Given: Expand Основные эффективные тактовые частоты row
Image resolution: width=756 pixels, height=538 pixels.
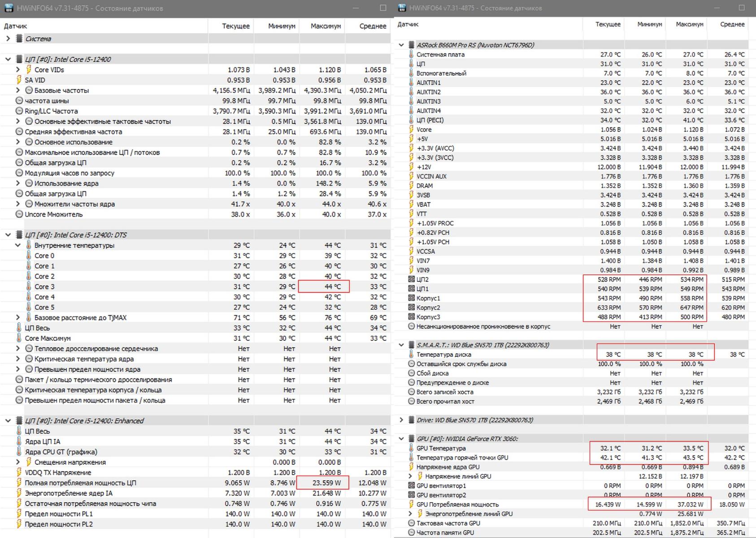Looking at the screenshot, I should coord(18,121).
